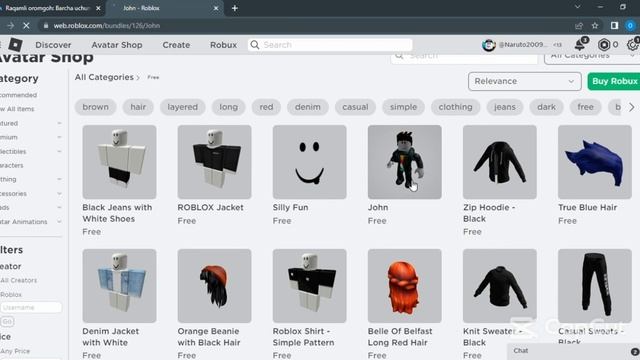Expand the Clothing category chevron
Screen dimensions: 640x360
(x=59, y=179)
